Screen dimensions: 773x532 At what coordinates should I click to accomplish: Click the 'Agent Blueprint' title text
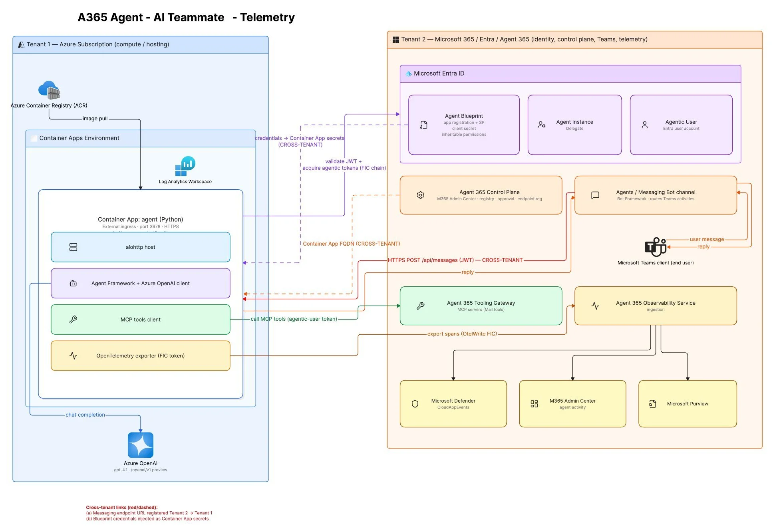[x=464, y=116]
